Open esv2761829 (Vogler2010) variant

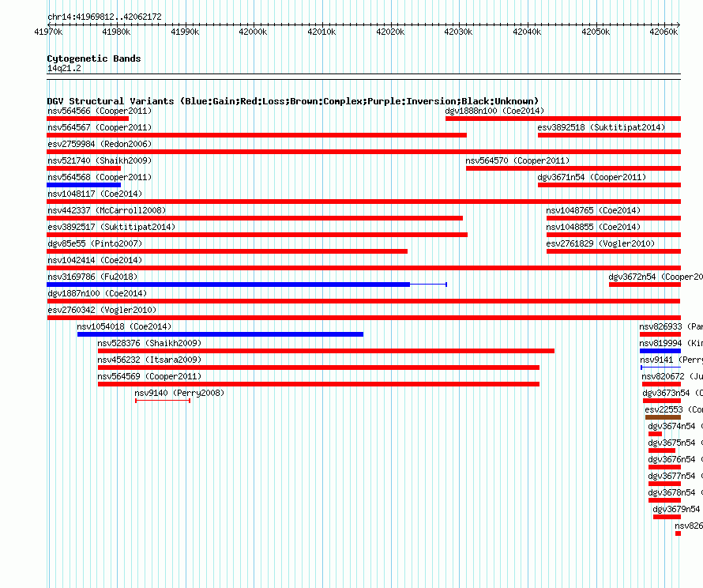600,243
